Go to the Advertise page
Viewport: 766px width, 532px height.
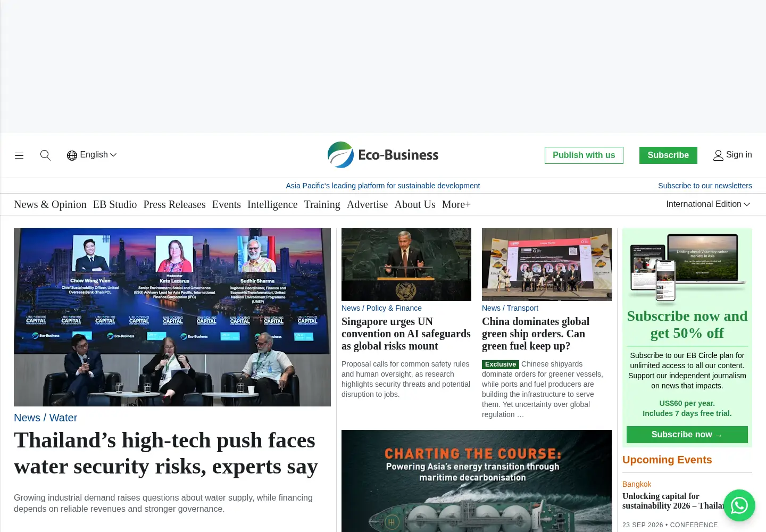pyautogui.click(x=368, y=204)
